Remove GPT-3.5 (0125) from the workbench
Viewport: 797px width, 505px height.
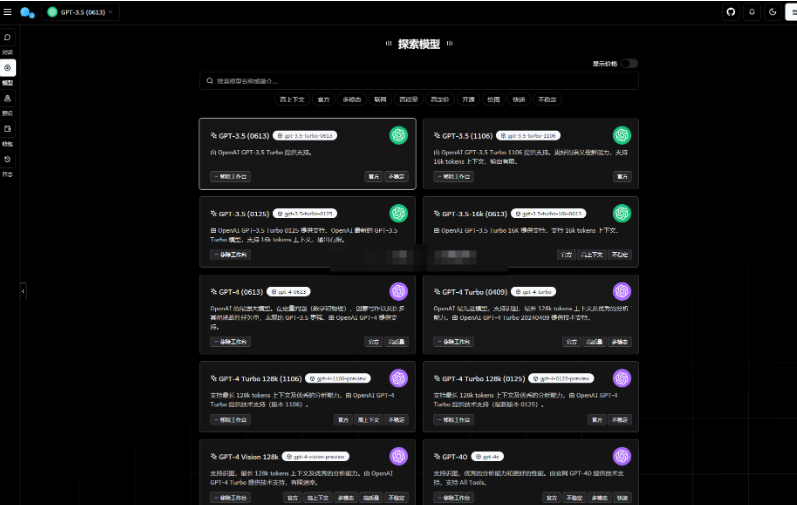tap(230, 255)
